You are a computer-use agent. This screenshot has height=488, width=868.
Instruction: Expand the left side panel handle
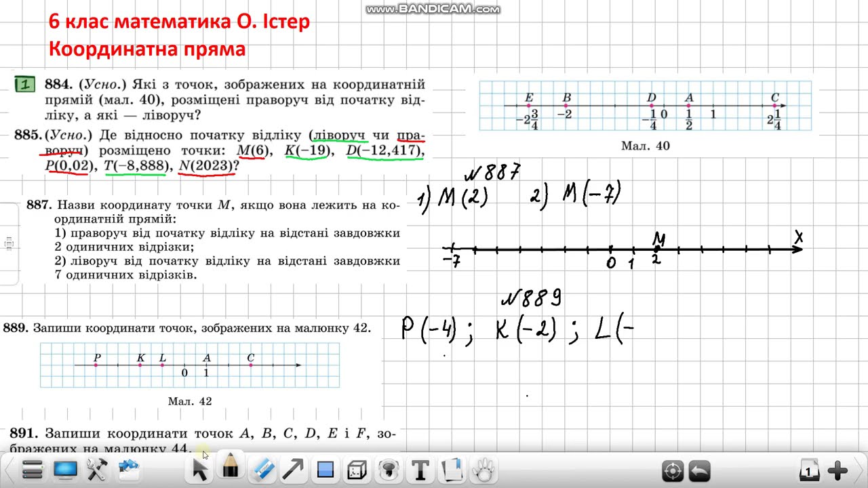coord(9,243)
